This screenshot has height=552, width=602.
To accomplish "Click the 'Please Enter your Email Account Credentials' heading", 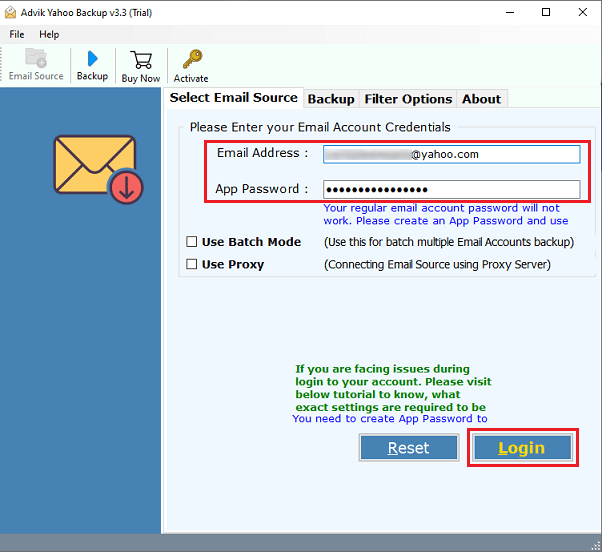I will coord(320,127).
